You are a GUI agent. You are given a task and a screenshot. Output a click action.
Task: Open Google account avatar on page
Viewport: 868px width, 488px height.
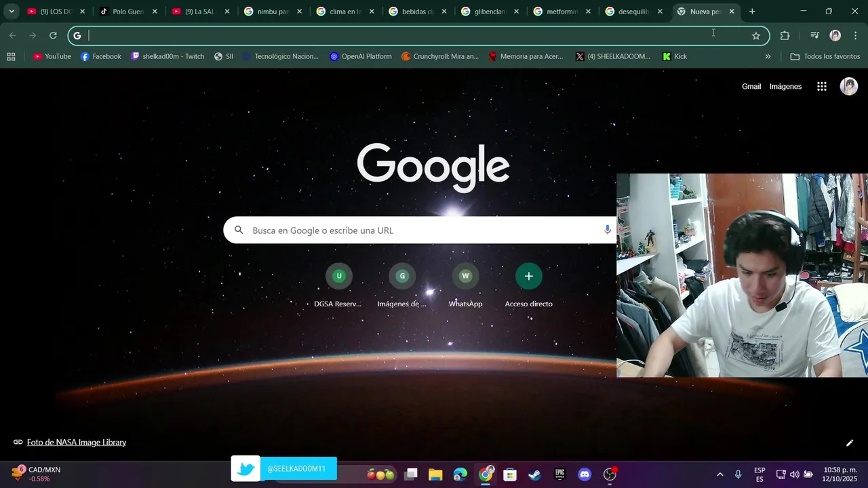[849, 86]
